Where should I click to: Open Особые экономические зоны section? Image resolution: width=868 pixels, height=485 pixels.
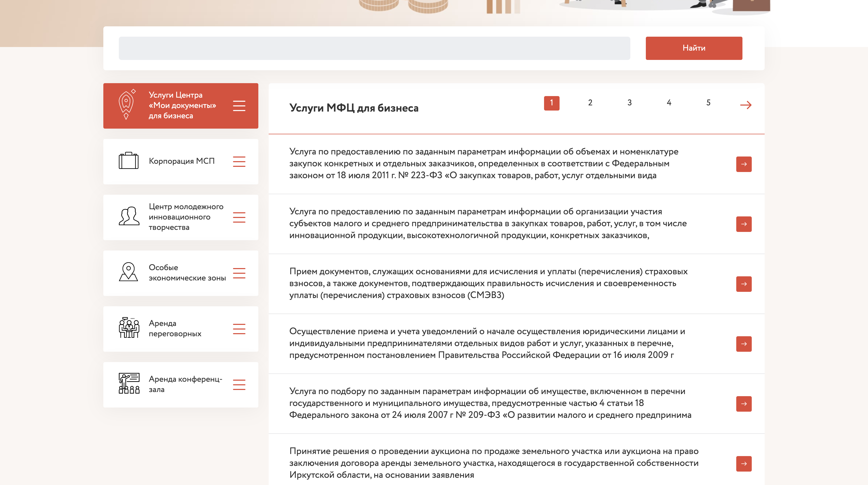click(181, 273)
